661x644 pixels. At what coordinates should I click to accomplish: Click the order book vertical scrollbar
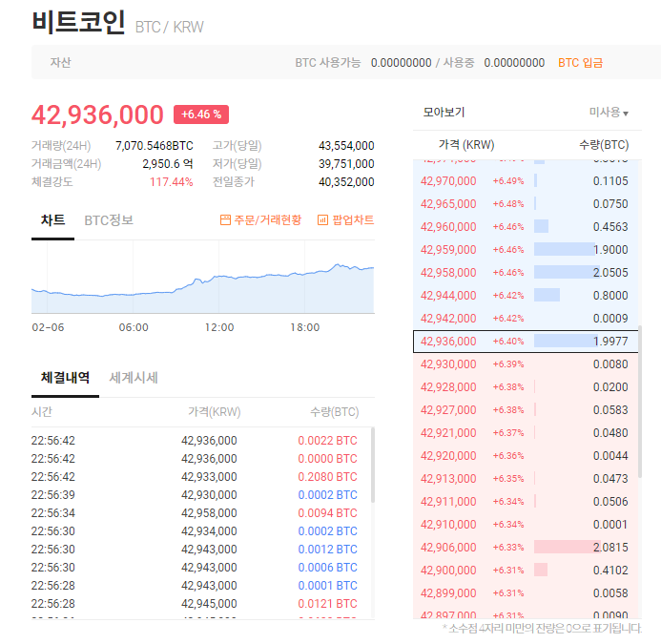point(640,401)
